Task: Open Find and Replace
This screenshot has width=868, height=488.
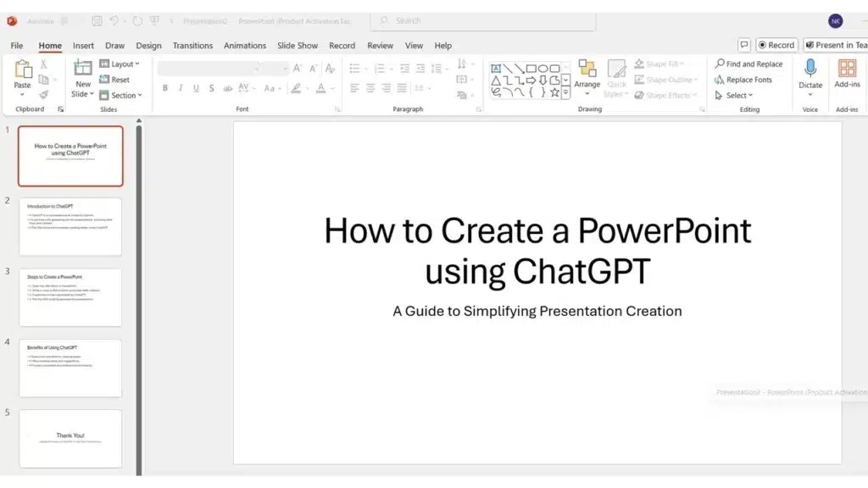Action: pyautogui.click(x=748, y=64)
